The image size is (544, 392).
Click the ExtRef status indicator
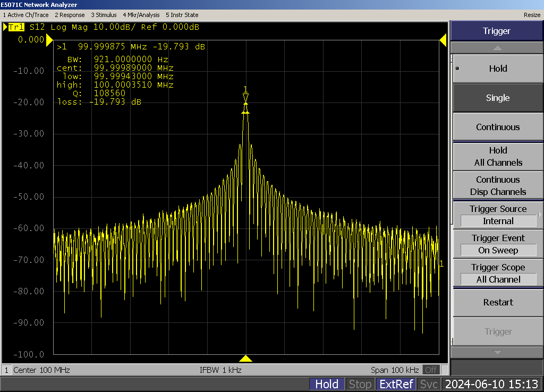396,384
